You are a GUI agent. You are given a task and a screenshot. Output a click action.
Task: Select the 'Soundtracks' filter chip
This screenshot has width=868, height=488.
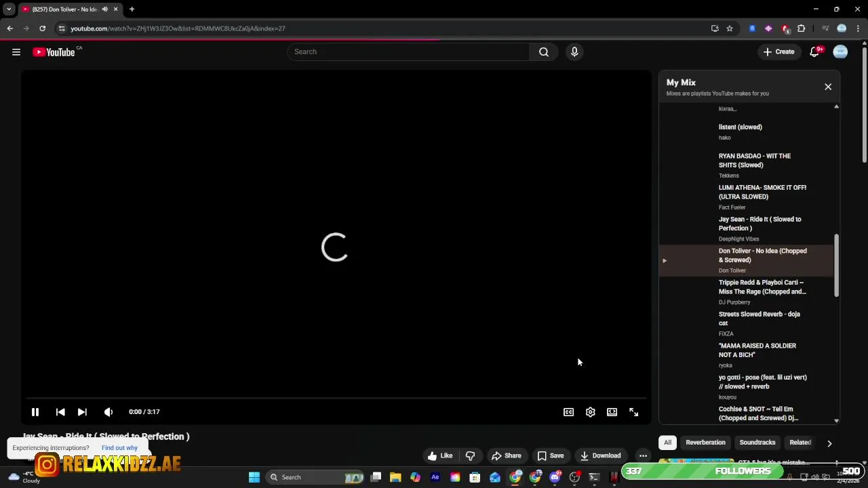point(757,443)
